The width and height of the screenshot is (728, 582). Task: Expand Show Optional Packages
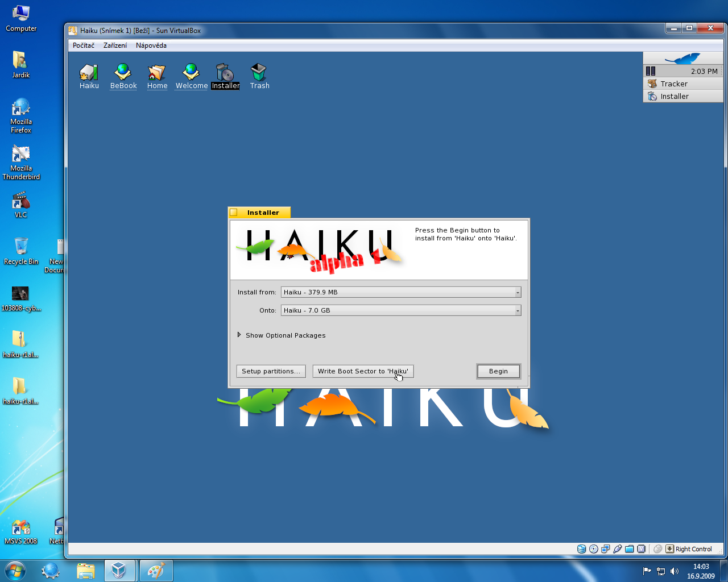(x=282, y=335)
